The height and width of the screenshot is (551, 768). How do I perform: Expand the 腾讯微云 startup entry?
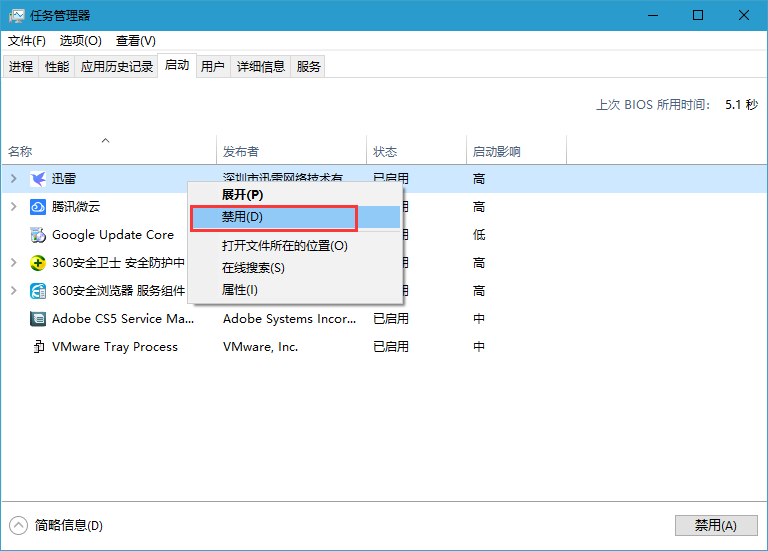click(x=13, y=207)
